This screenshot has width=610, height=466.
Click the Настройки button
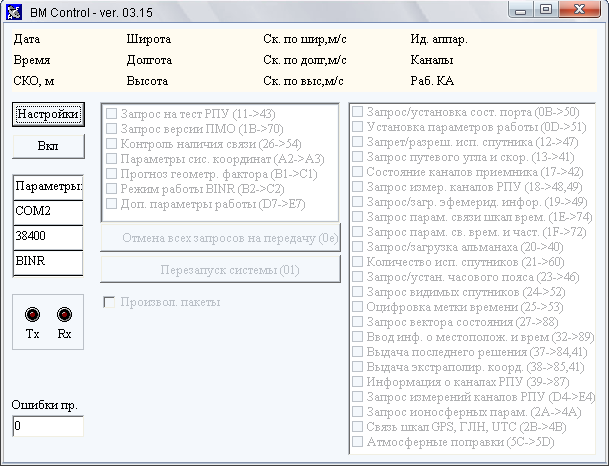48,114
